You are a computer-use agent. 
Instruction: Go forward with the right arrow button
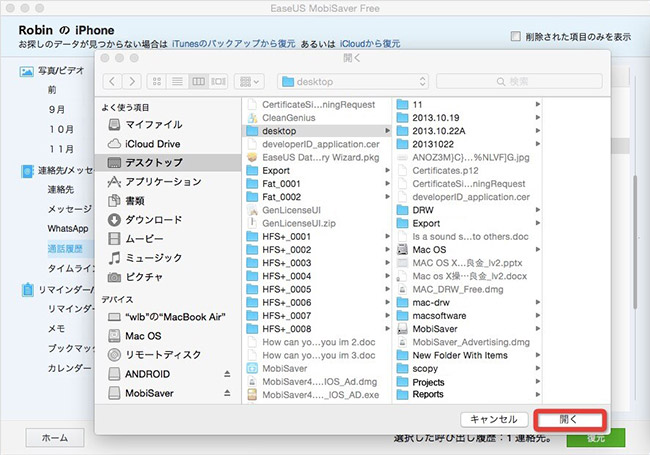tap(132, 81)
